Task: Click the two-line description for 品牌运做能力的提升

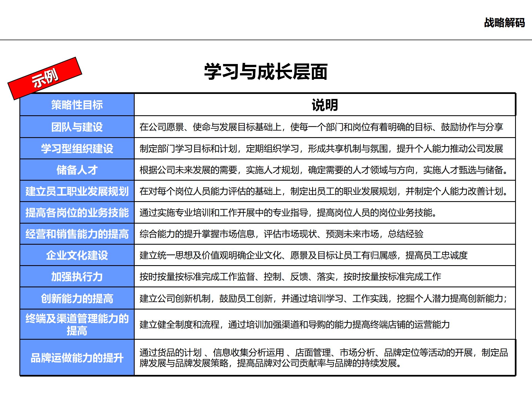Action: click(x=324, y=358)
